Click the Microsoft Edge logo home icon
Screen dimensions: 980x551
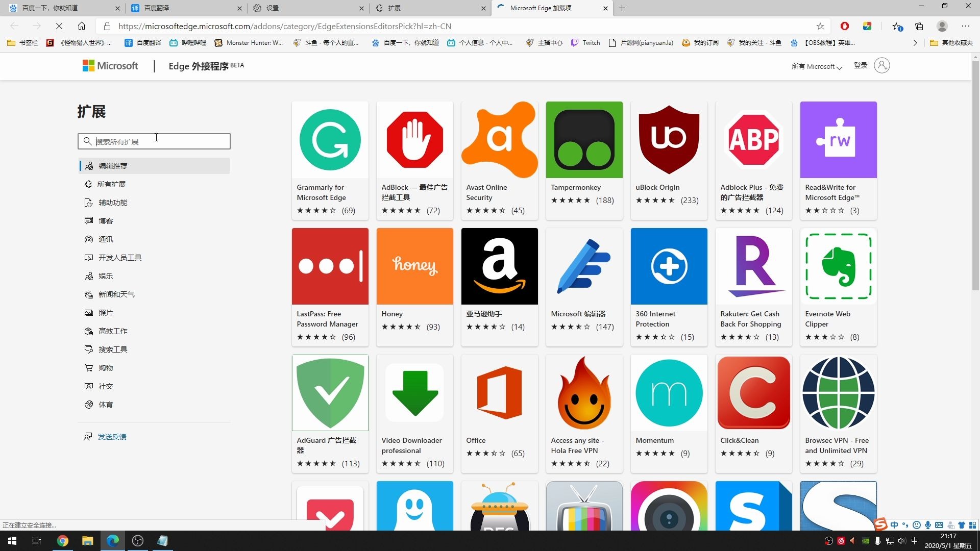pos(82,26)
